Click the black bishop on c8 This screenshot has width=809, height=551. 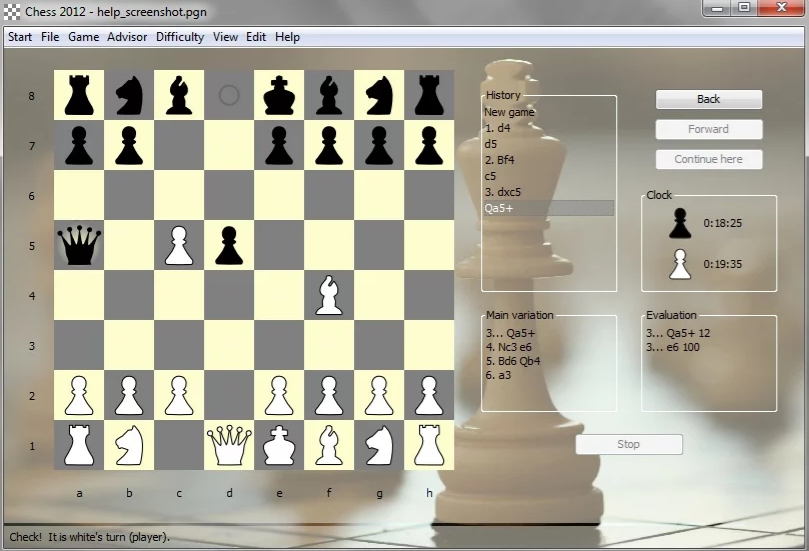179,95
